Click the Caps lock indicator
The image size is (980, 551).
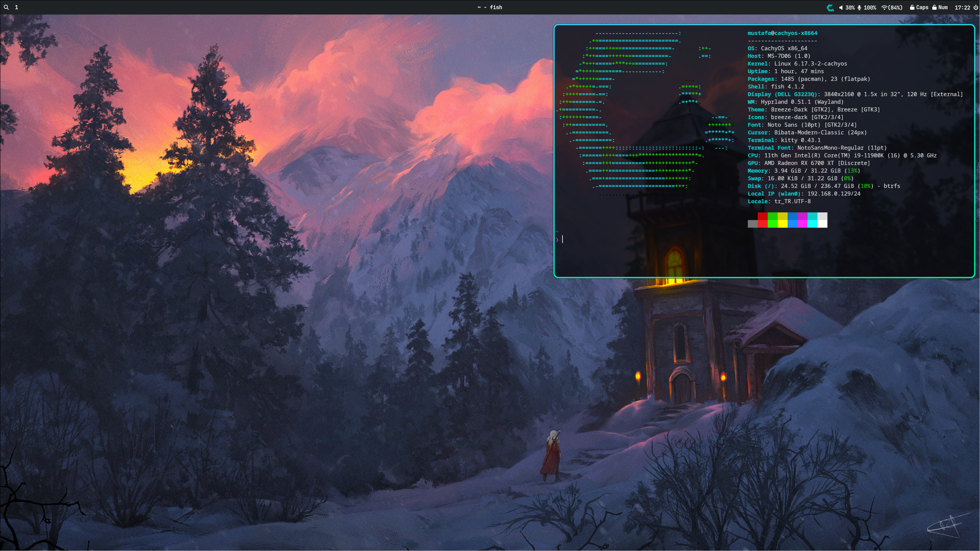click(919, 7)
